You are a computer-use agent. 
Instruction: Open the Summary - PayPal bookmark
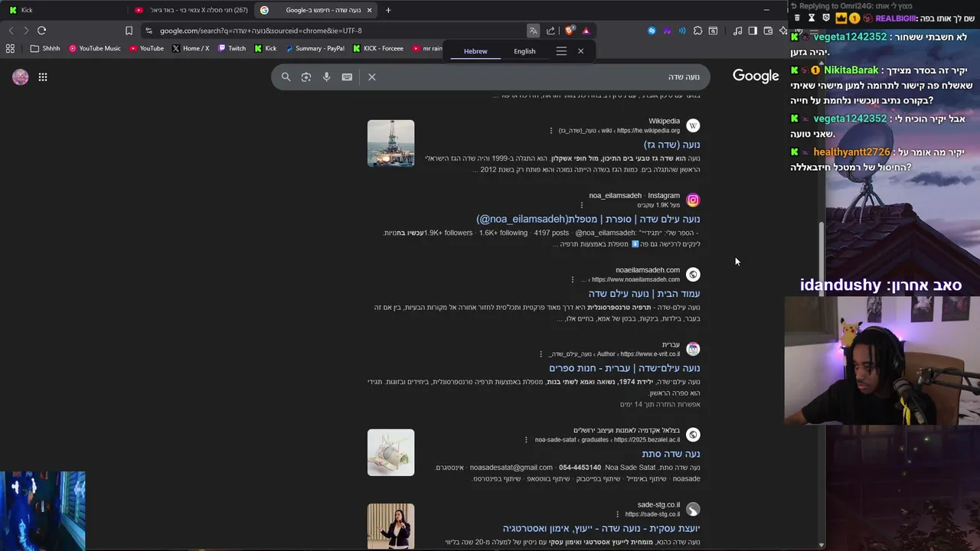tap(314, 48)
